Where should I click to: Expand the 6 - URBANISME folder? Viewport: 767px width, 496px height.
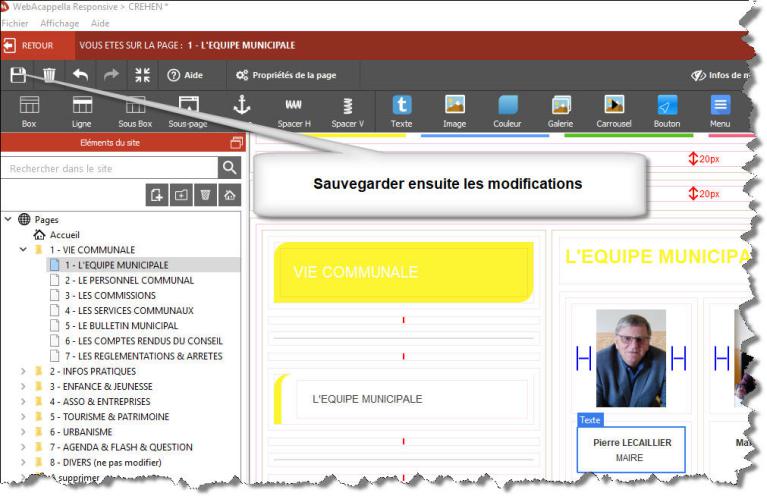click(23, 432)
